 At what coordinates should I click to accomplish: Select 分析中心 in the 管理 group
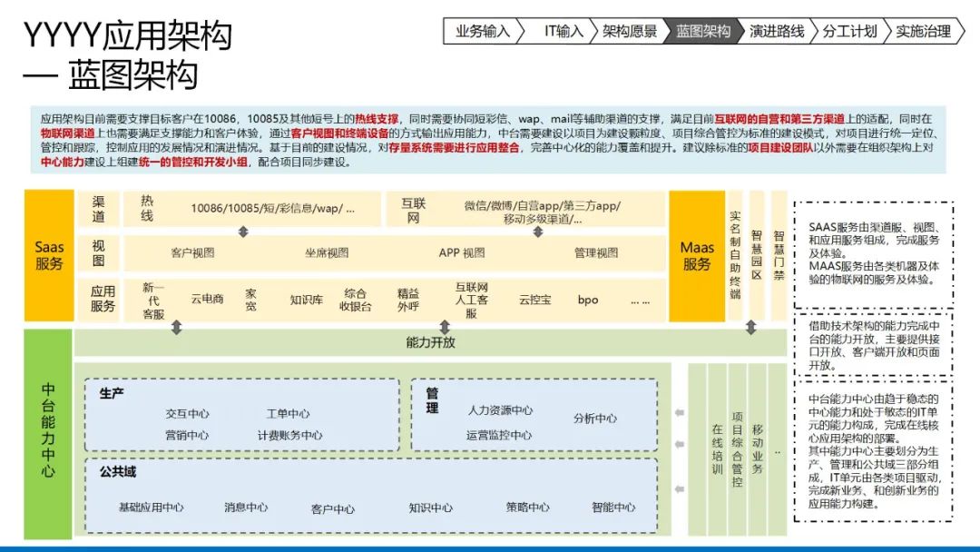(595, 419)
